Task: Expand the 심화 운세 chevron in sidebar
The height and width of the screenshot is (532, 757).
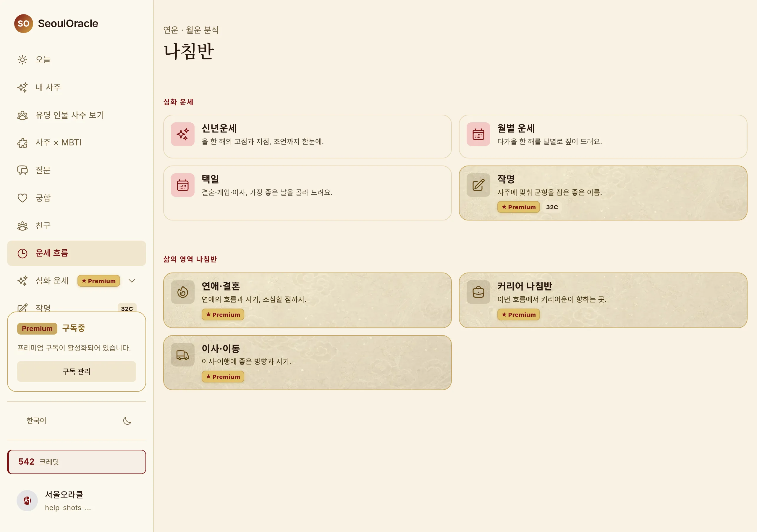Action: click(x=132, y=281)
